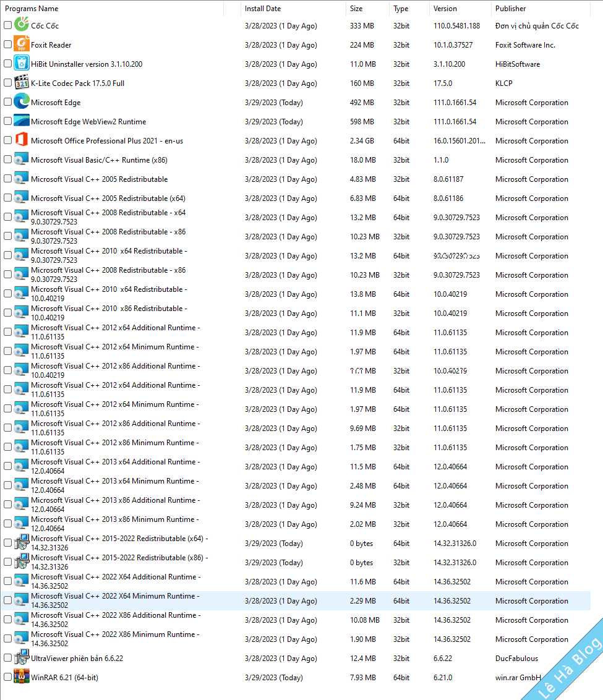Check the Visual C++ 2005 Redistributable (x64) checkbox

tap(7, 198)
